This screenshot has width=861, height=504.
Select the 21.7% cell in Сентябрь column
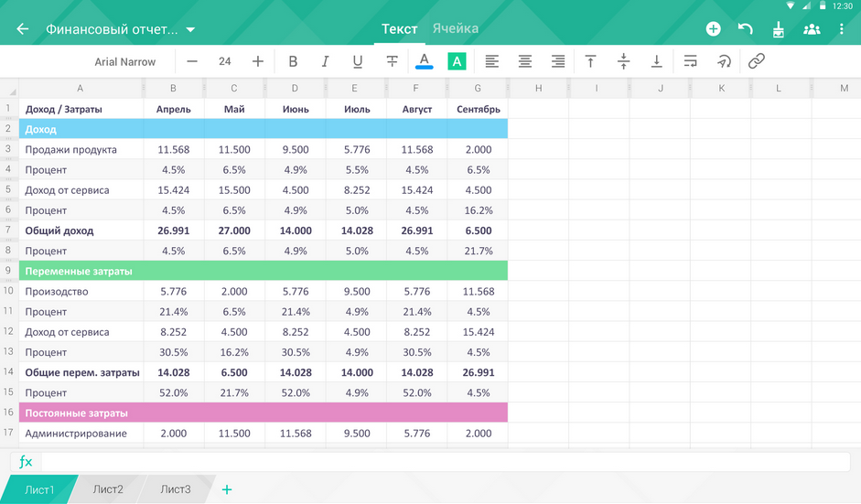pos(479,251)
